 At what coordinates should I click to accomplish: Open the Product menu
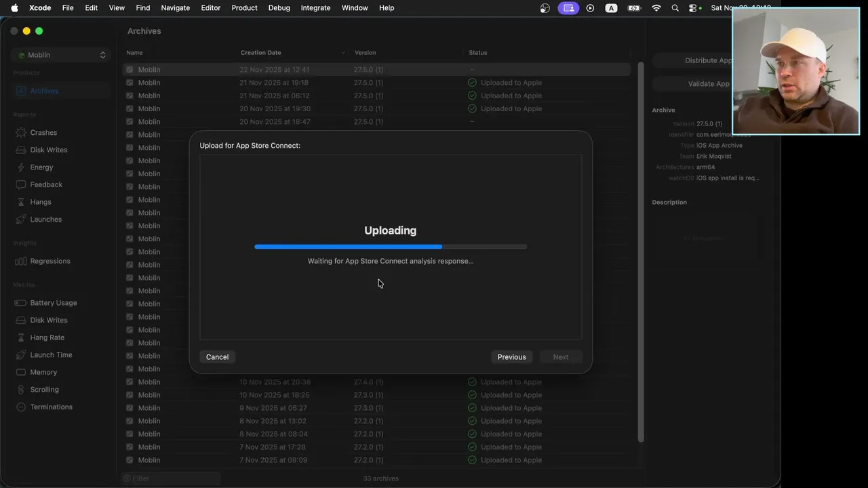point(244,8)
